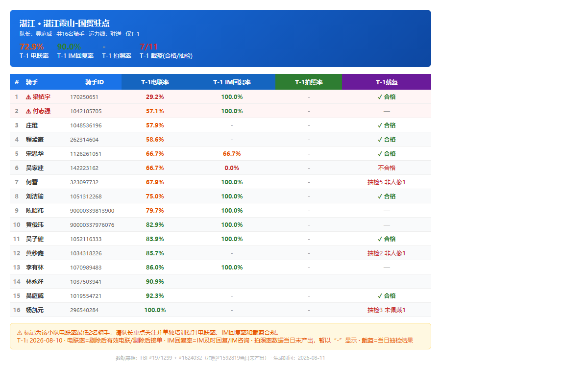
Task: Click the 0.0% IM回复率 value
Action: pyautogui.click(x=232, y=168)
